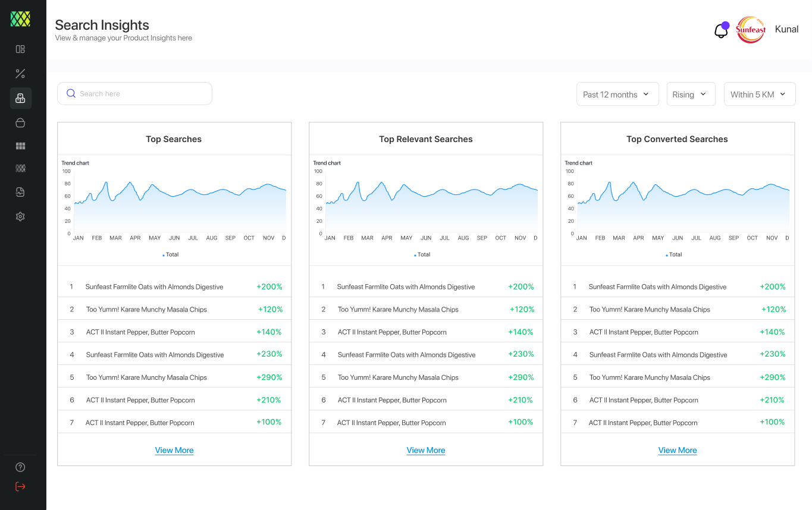Click the gray crosshatch pattern sidebar icon

(x=20, y=169)
